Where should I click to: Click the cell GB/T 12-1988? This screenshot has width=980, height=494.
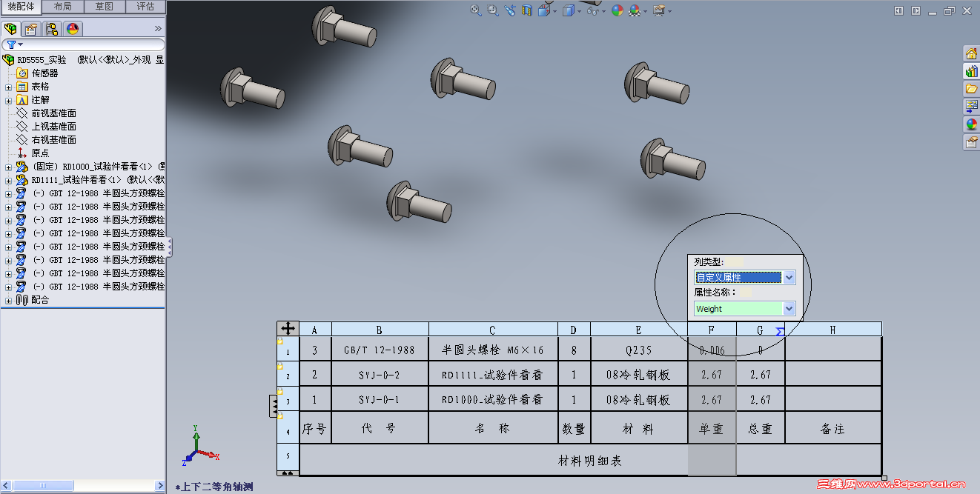[380, 350]
